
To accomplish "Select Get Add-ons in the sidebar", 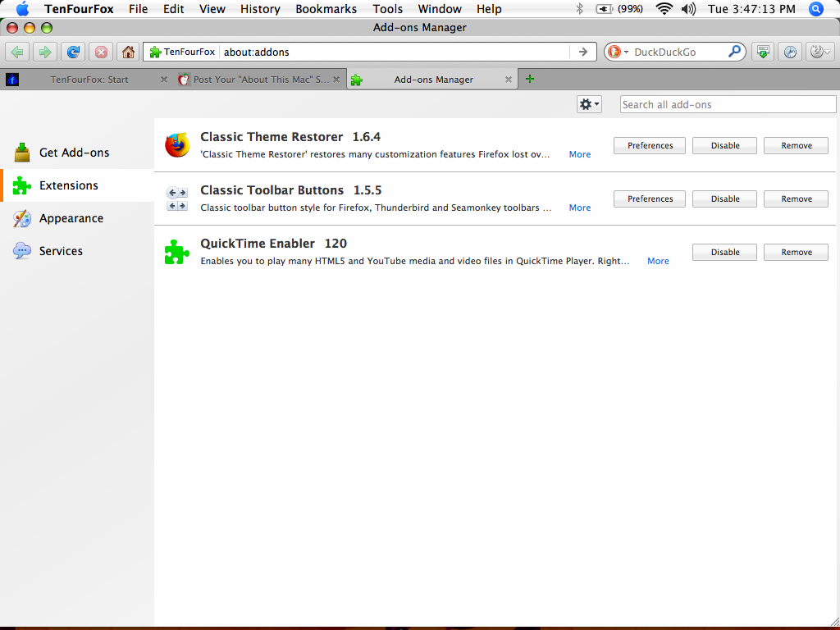I will pos(77,153).
